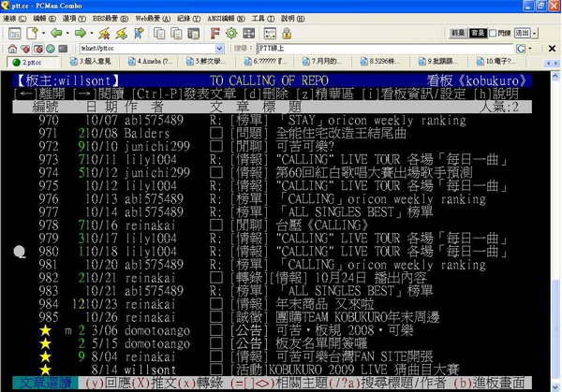Click the site list icon in toolbar
This screenshot has width=562, height=392.
[15, 34]
